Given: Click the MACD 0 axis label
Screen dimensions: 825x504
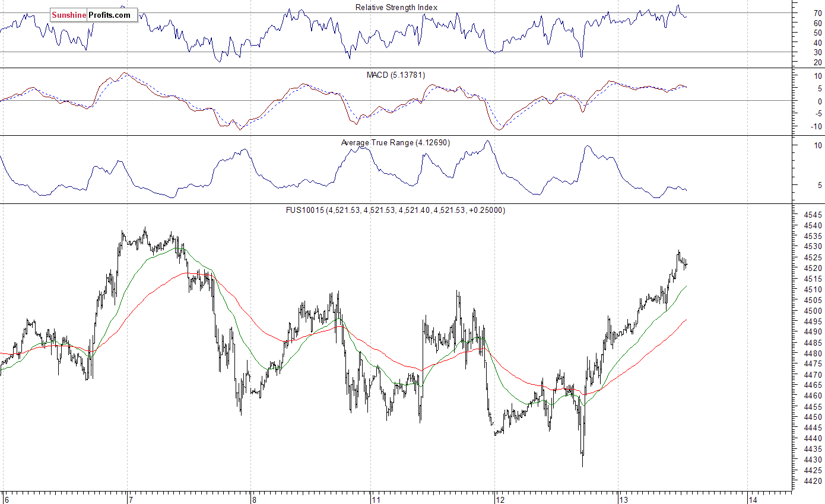Looking at the screenshot, I should pyautogui.click(x=820, y=101).
